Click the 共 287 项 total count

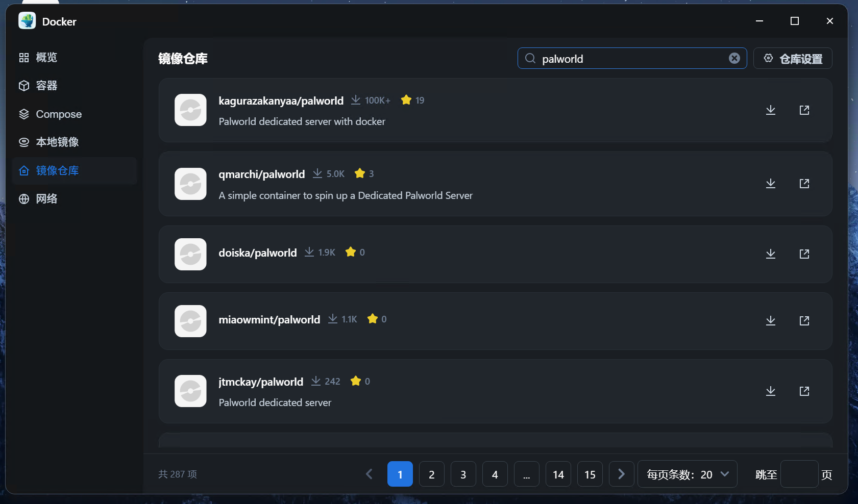click(x=178, y=474)
